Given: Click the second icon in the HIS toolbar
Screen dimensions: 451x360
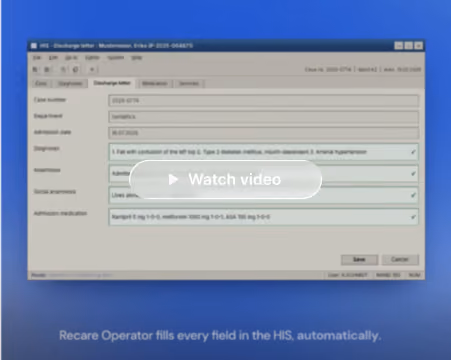Looking at the screenshot, I should [47, 70].
